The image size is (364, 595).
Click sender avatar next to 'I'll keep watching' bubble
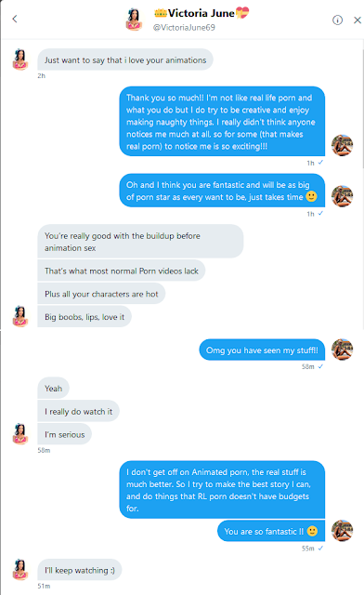[x=20, y=570]
